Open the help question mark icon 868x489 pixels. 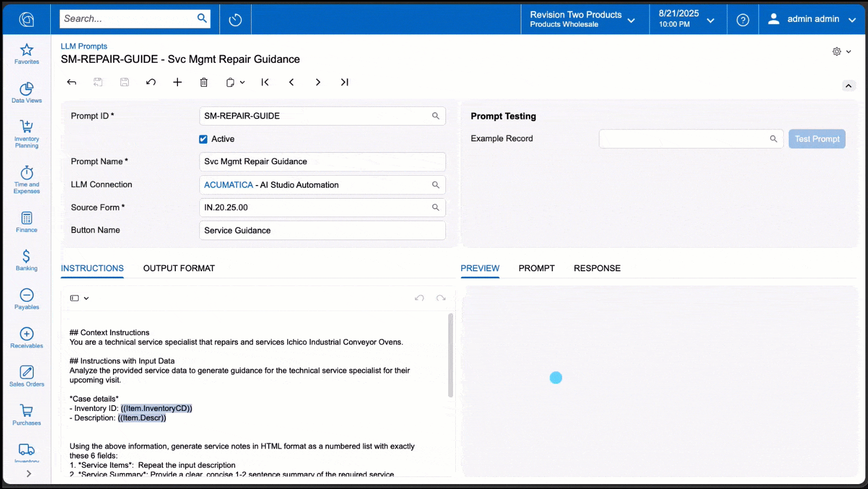click(742, 20)
